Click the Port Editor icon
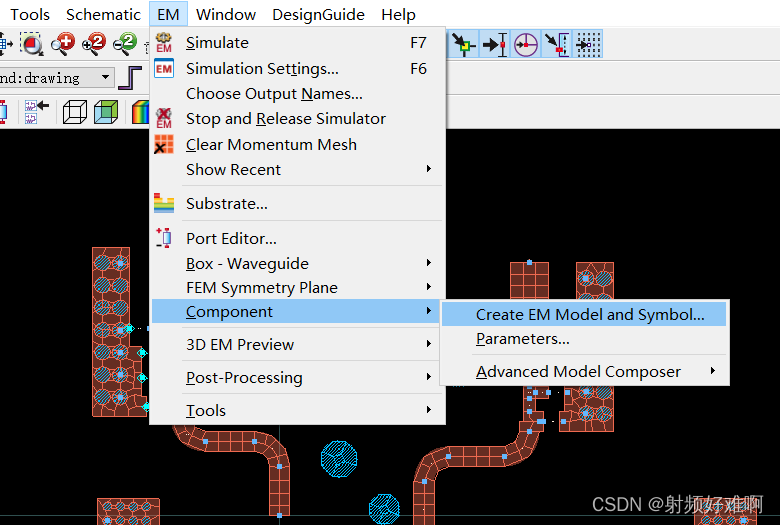The width and height of the screenshot is (780, 525). pyautogui.click(x=164, y=238)
